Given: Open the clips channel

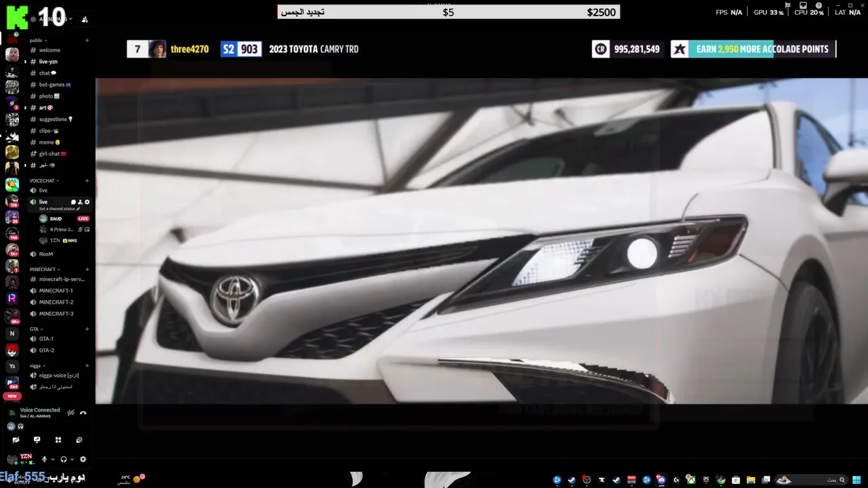Looking at the screenshot, I should point(49,131).
